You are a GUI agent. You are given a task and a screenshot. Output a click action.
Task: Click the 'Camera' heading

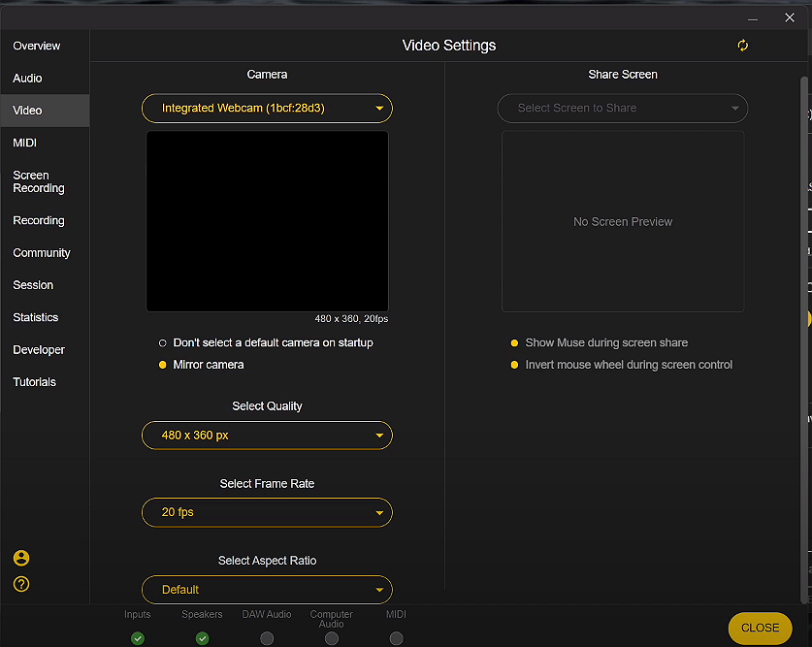click(x=267, y=75)
